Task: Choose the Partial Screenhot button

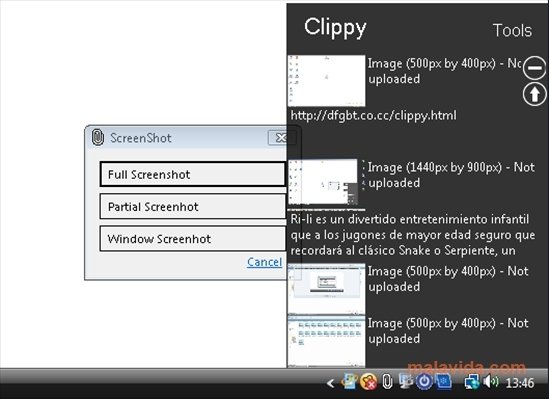Action: 193,206
